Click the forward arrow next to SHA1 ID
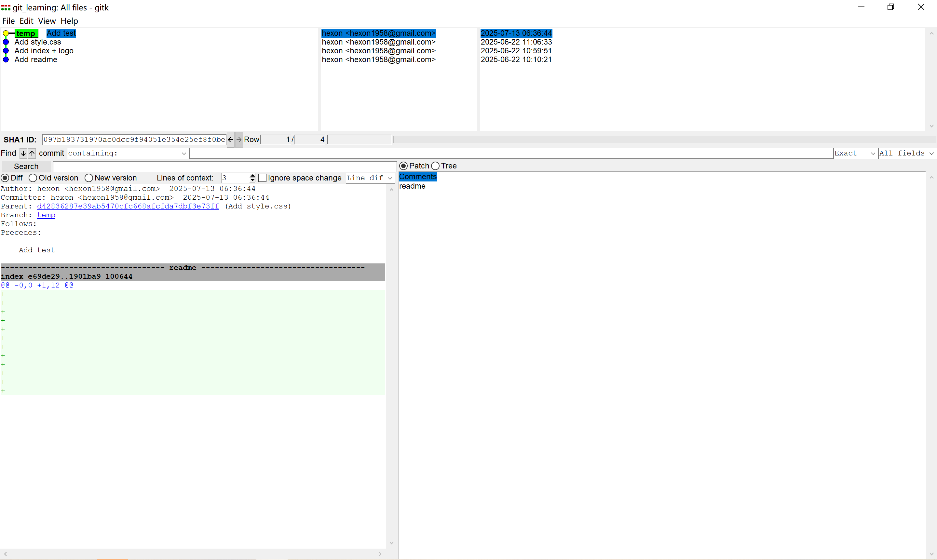 pyautogui.click(x=239, y=140)
